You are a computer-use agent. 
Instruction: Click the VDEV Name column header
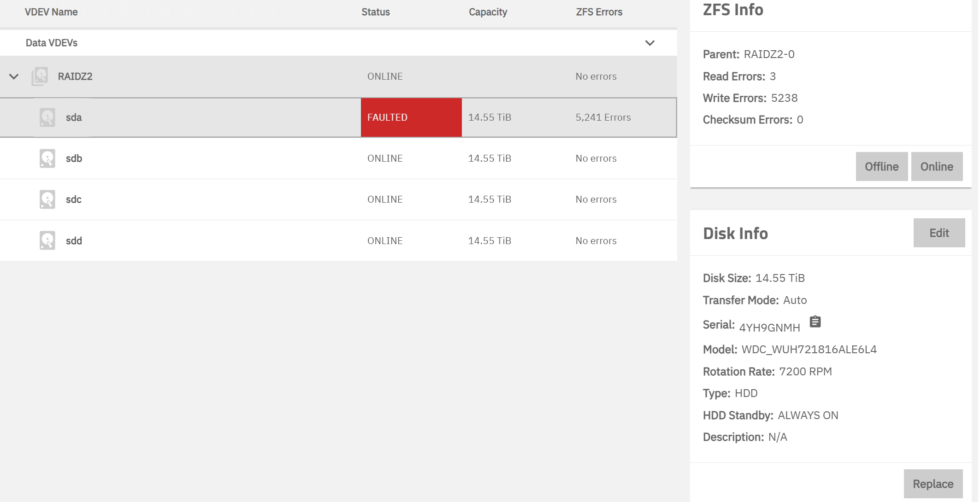point(51,12)
